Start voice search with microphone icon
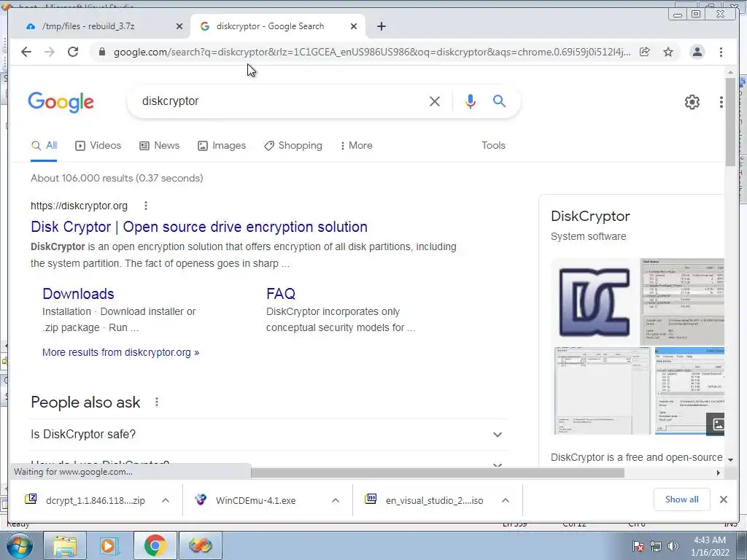The height and width of the screenshot is (560, 747). 471,101
